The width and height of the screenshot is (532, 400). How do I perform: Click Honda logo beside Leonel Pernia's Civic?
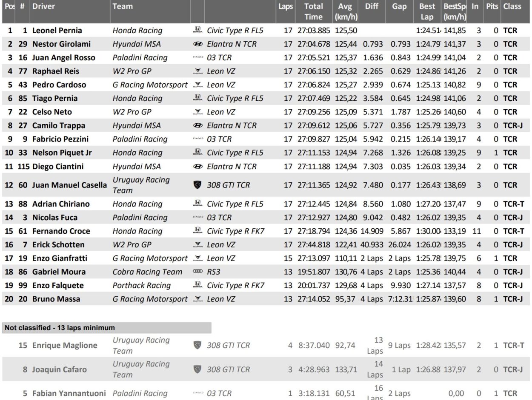click(x=197, y=30)
